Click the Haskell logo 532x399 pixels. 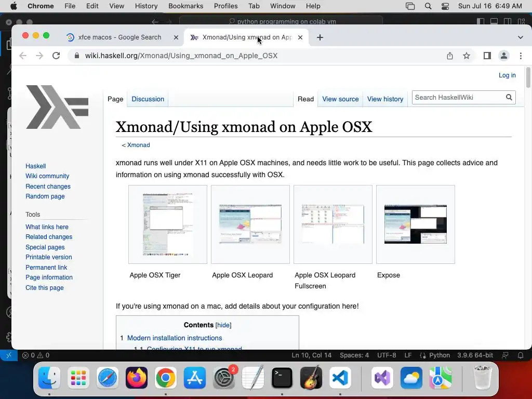pyautogui.click(x=57, y=107)
